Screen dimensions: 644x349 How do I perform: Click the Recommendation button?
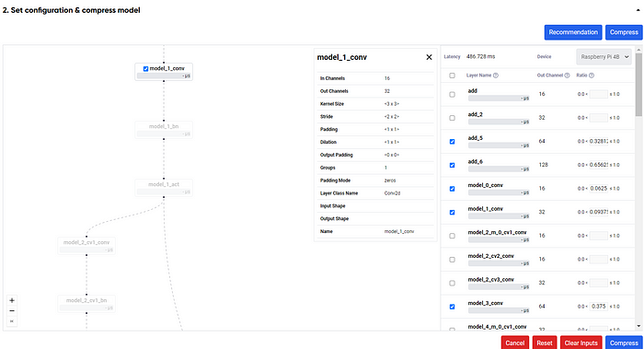tap(573, 32)
